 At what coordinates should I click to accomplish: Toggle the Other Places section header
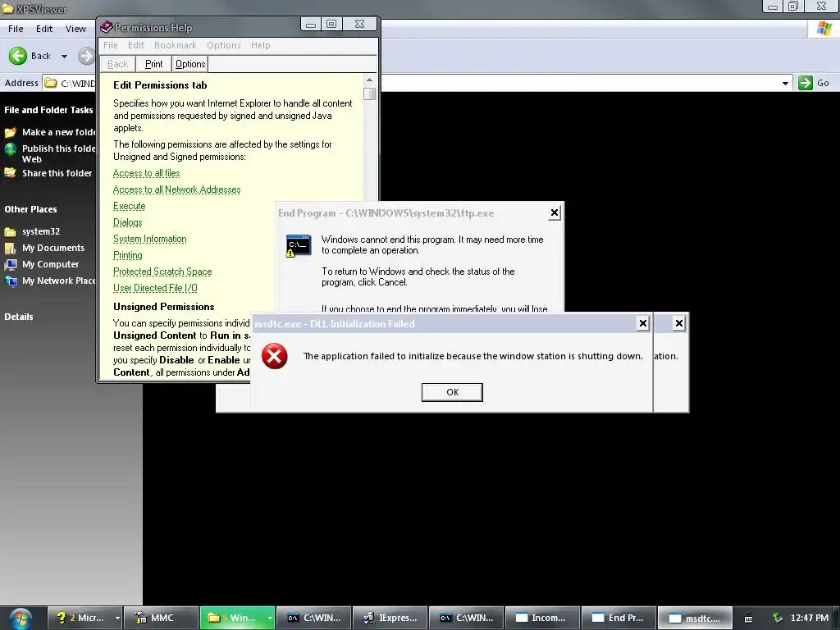coord(30,209)
